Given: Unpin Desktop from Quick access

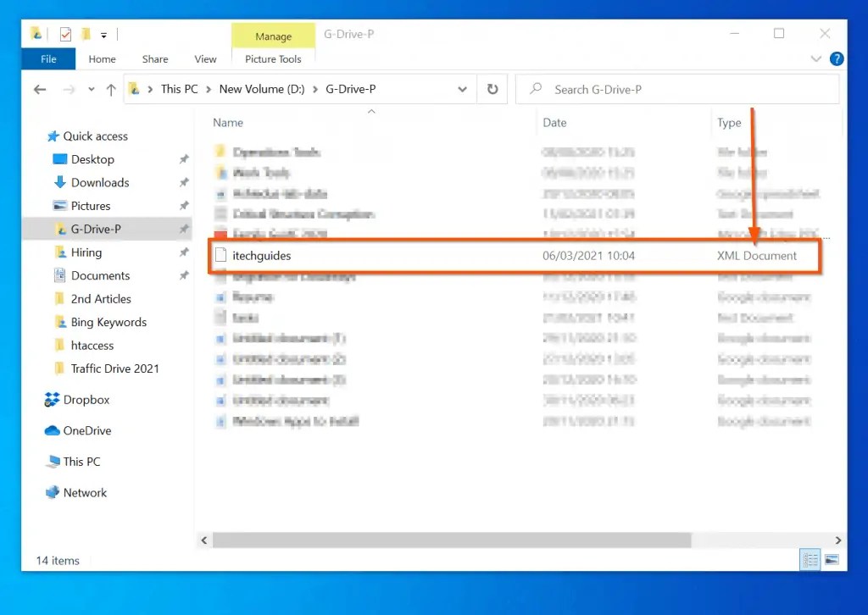Looking at the screenshot, I should [183, 159].
